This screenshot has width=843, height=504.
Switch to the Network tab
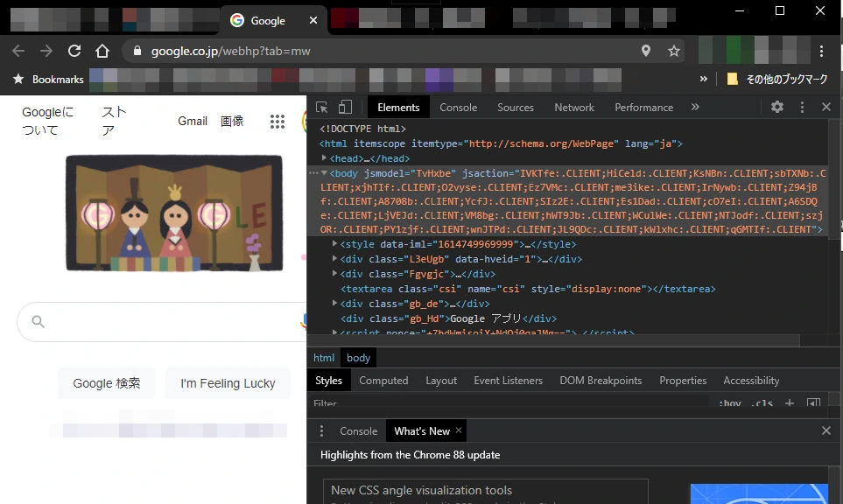(574, 108)
